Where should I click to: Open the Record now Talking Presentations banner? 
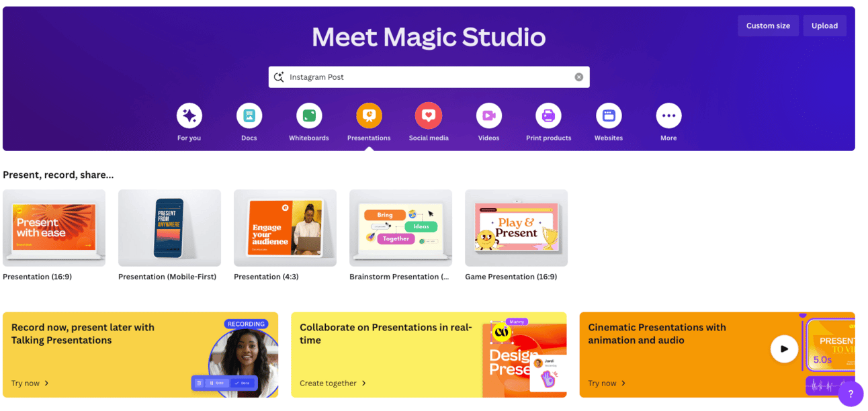(x=140, y=355)
